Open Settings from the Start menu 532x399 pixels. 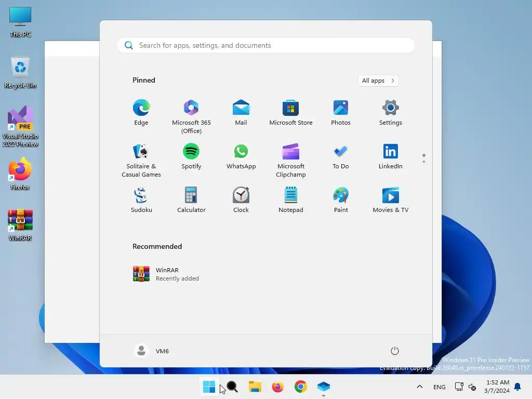point(391,112)
